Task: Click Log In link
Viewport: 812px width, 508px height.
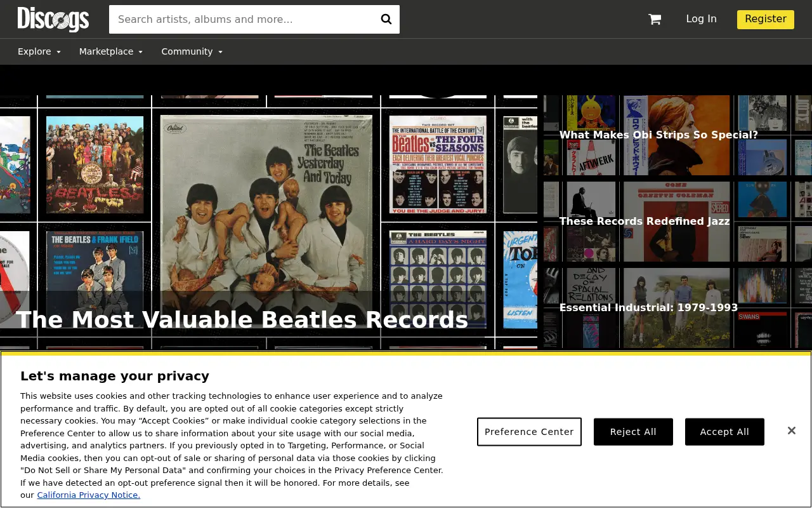Action: tap(701, 19)
